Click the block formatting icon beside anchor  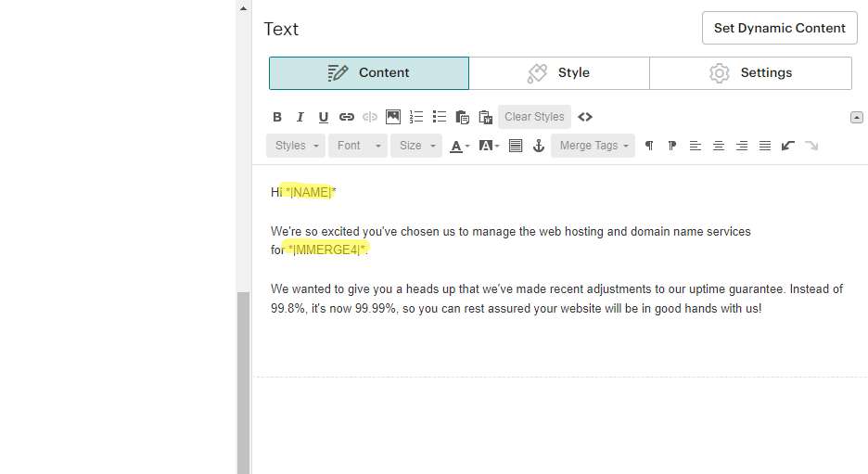click(x=516, y=147)
